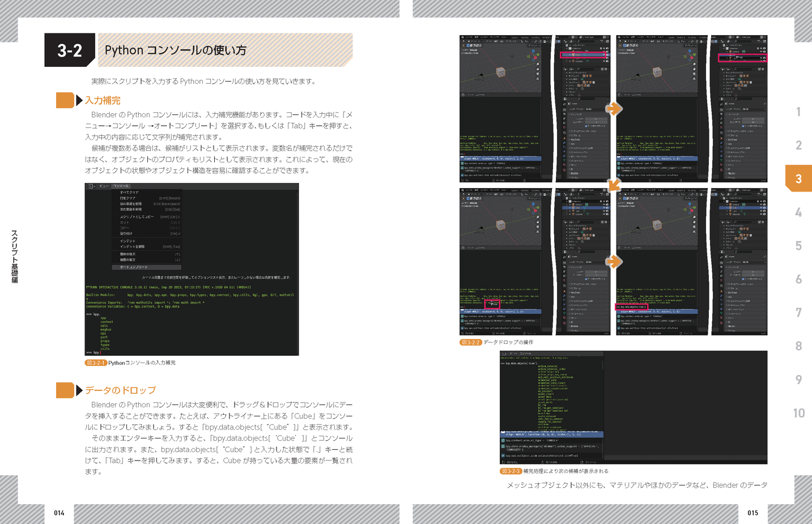Select すべてクリア in the console menu
Viewport: 812px width, 524px height.
click(129, 193)
